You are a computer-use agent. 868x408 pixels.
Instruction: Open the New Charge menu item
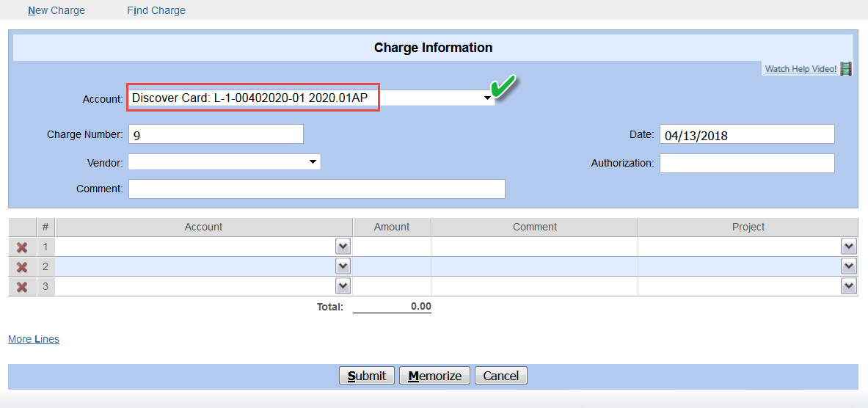click(56, 10)
